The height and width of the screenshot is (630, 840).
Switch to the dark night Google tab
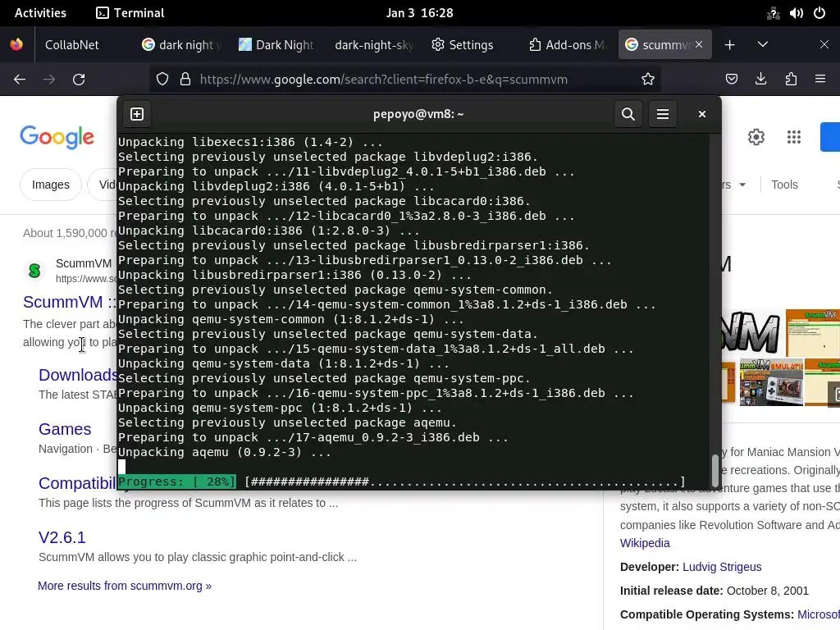(x=181, y=45)
